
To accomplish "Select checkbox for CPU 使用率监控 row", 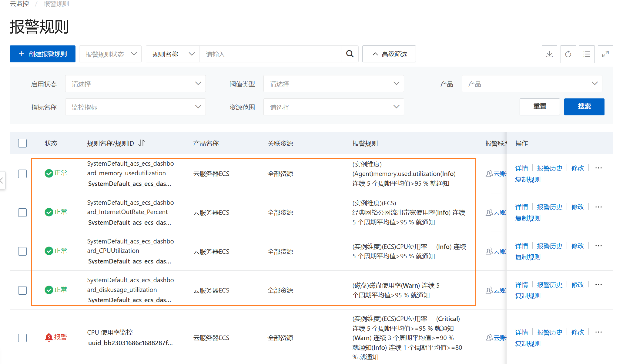I will 22,338.
